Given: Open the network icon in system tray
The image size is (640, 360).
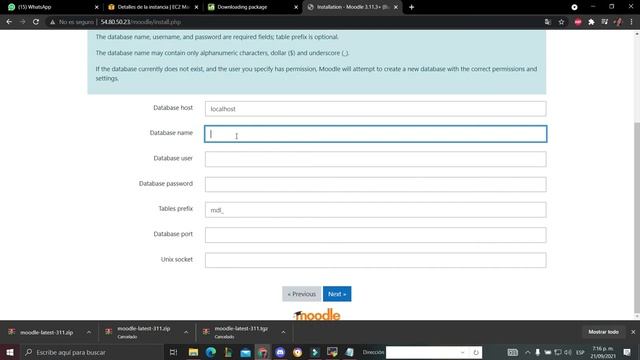Looking at the screenshot, I should click(x=558, y=352).
